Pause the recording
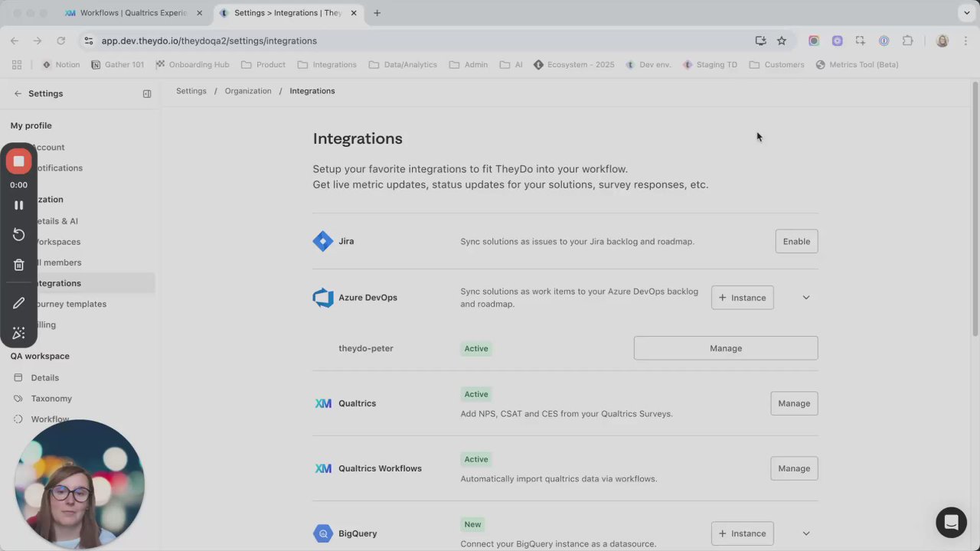The image size is (980, 551). (x=18, y=205)
